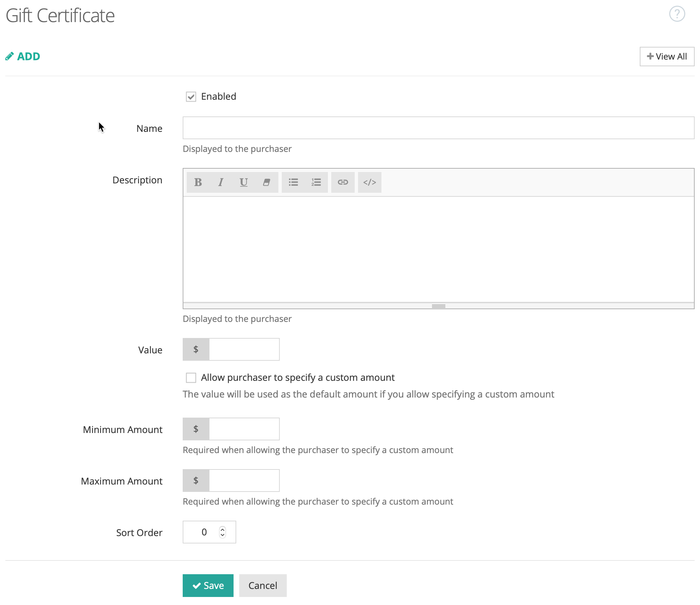
Task: Grab the Description editor resize handle
Action: (439, 306)
